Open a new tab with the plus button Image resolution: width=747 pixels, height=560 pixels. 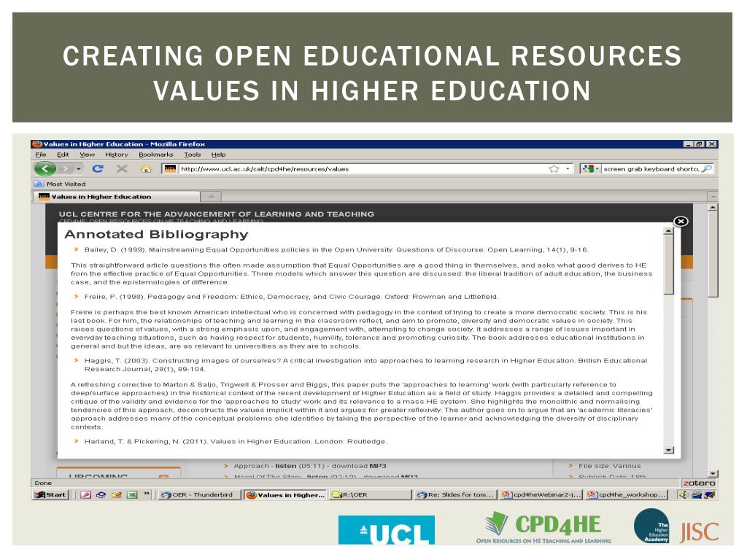pos(211,196)
